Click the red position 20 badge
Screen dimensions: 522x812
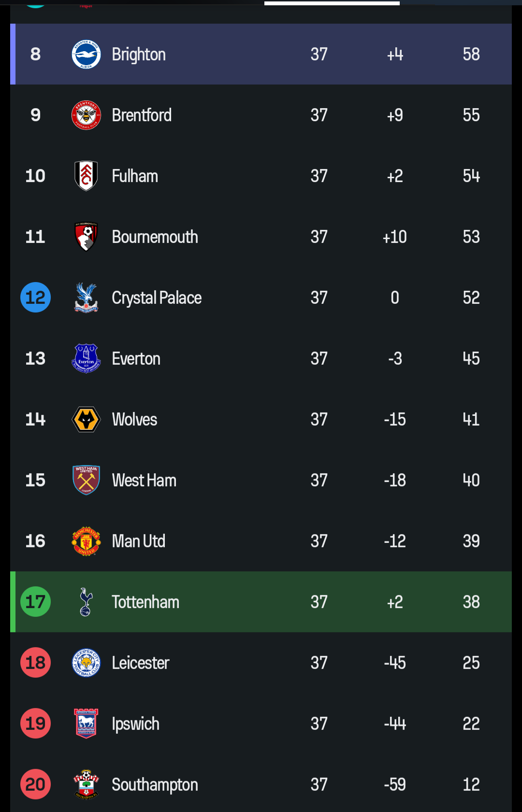click(x=35, y=784)
